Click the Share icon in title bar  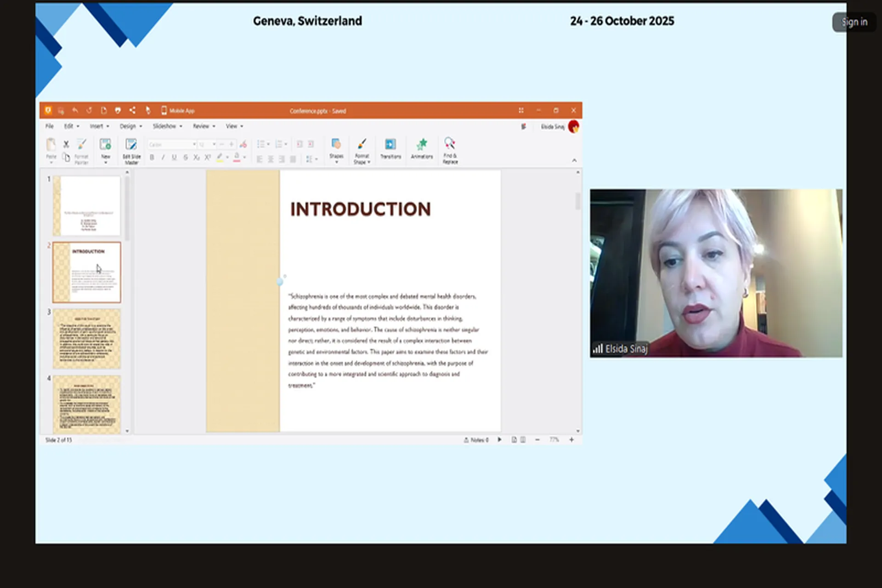tap(132, 110)
